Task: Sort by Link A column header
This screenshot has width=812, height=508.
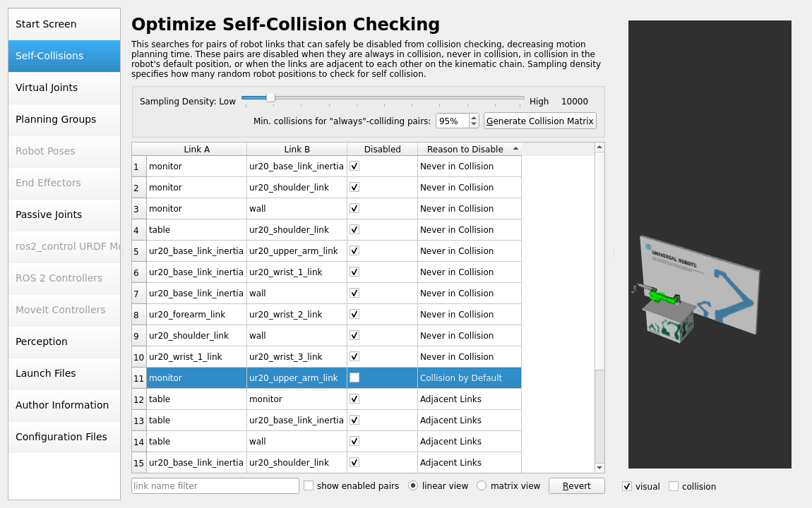Action: tap(197, 149)
